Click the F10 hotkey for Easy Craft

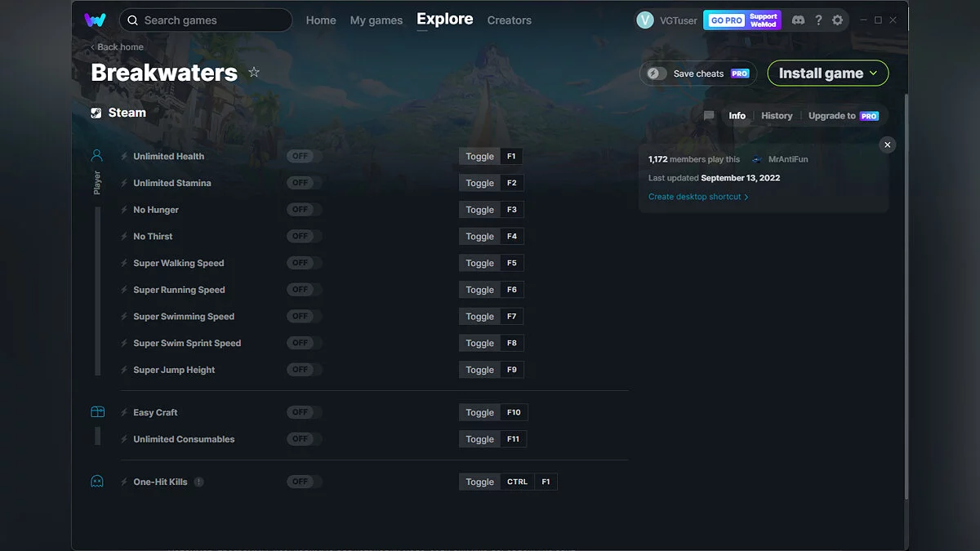pos(514,412)
